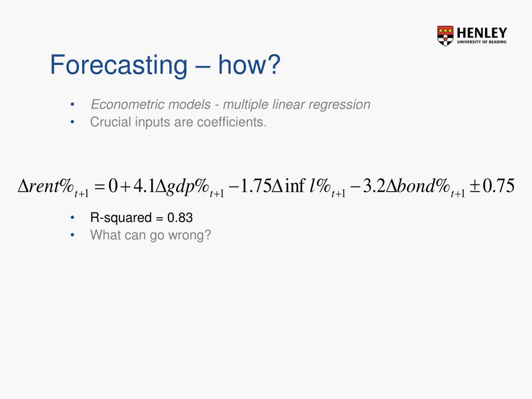Click the University of Reading subtitle
Image resolution: width=532 pixels, height=399 pixels.
tap(482, 42)
